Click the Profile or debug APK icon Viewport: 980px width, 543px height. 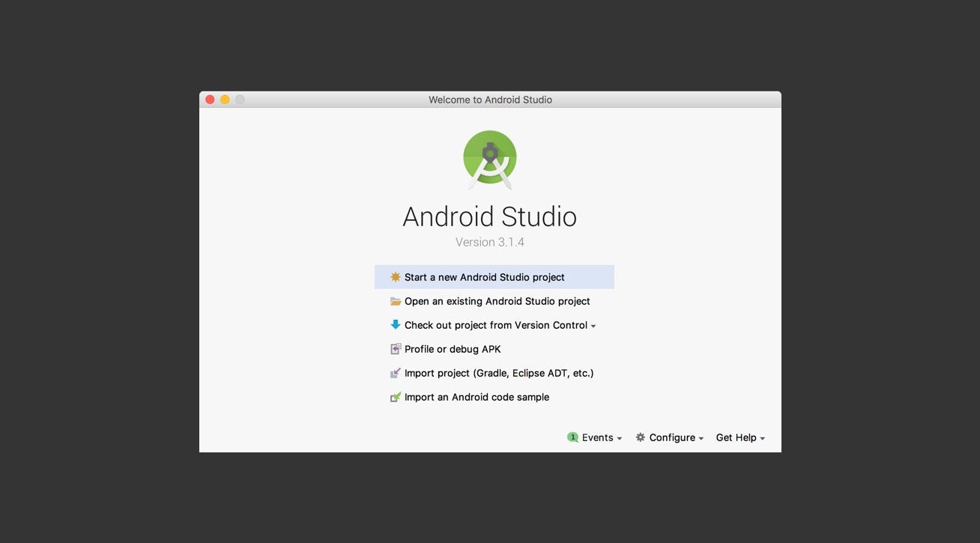[395, 349]
